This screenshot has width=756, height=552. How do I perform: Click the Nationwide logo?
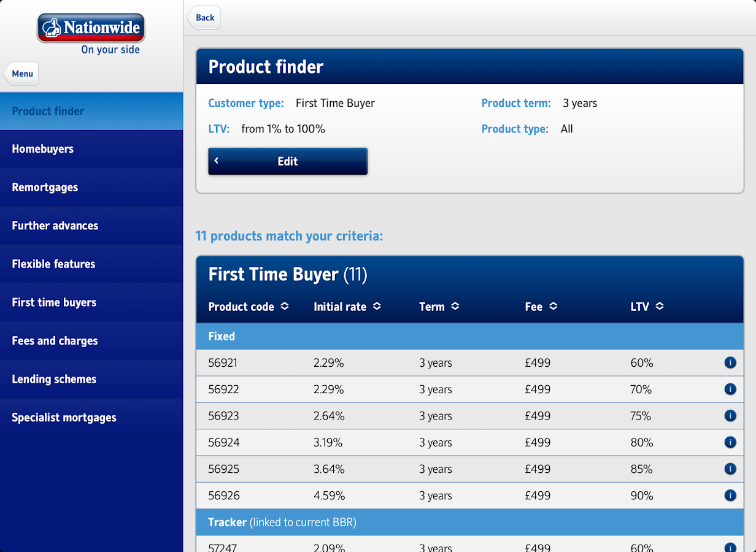(x=91, y=28)
